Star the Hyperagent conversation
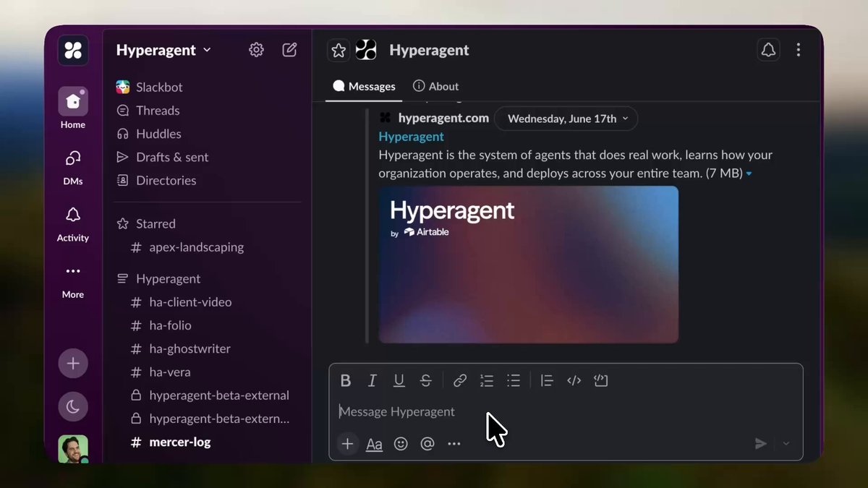868x488 pixels. click(339, 50)
